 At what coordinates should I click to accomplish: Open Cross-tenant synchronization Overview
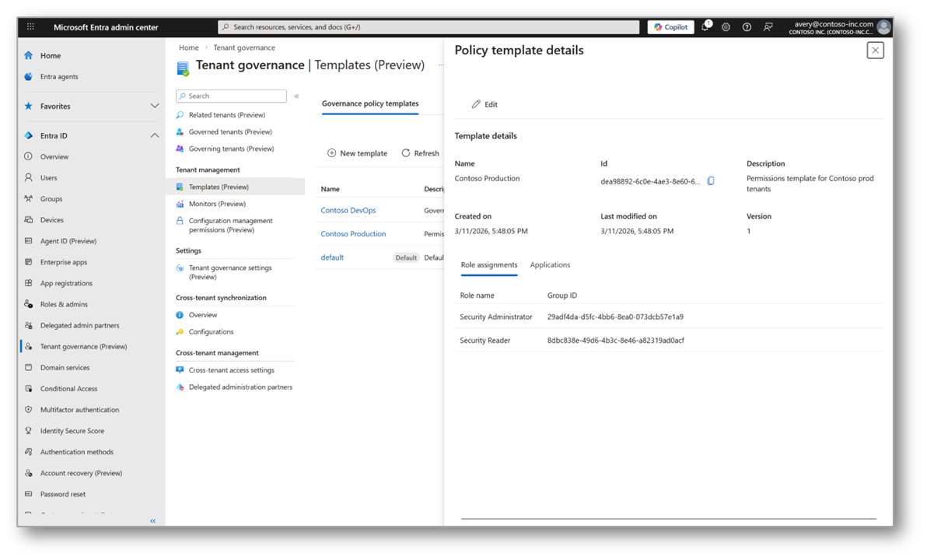tap(203, 315)
